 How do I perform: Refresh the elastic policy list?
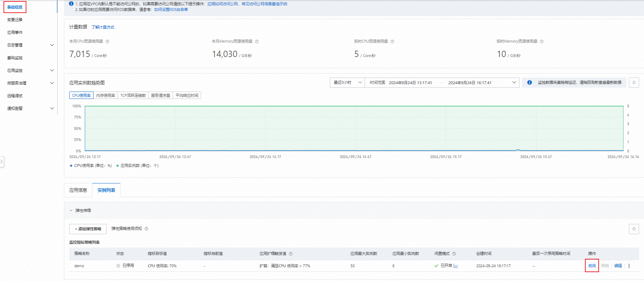634,229
